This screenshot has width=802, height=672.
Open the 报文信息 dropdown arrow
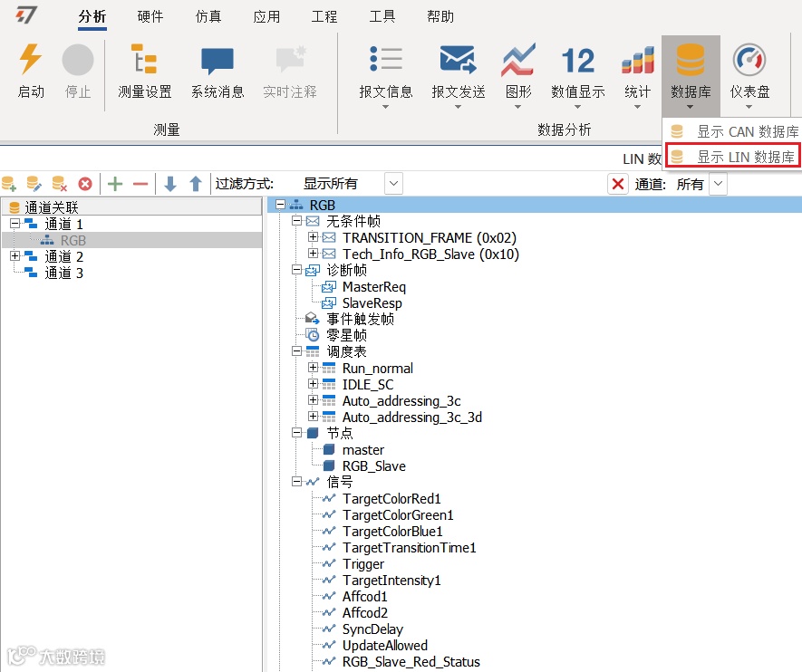pyautogui.click(x=386, y=107)
